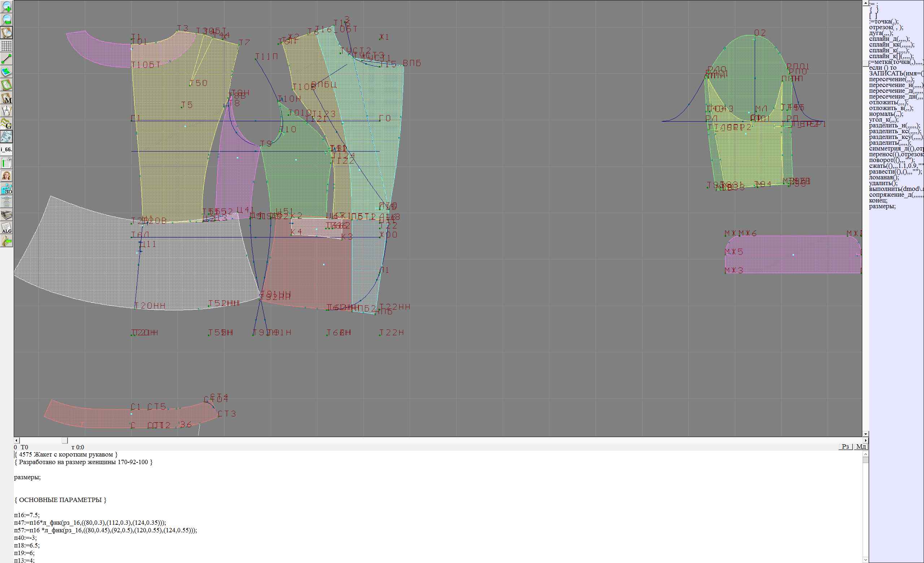The width and height of the screenshot is (924, 563).
Task: Click the green arrow exit icon
Action: click(7, 241)
